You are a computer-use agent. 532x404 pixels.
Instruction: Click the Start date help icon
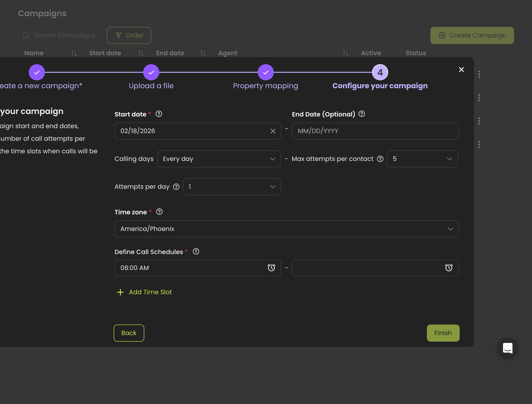(159, 114)
